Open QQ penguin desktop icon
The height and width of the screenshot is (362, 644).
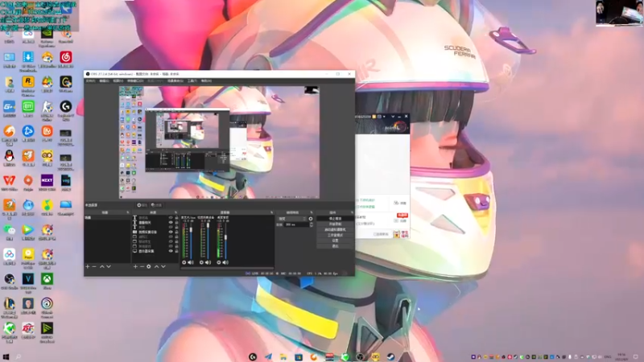(x=9, y=155)
